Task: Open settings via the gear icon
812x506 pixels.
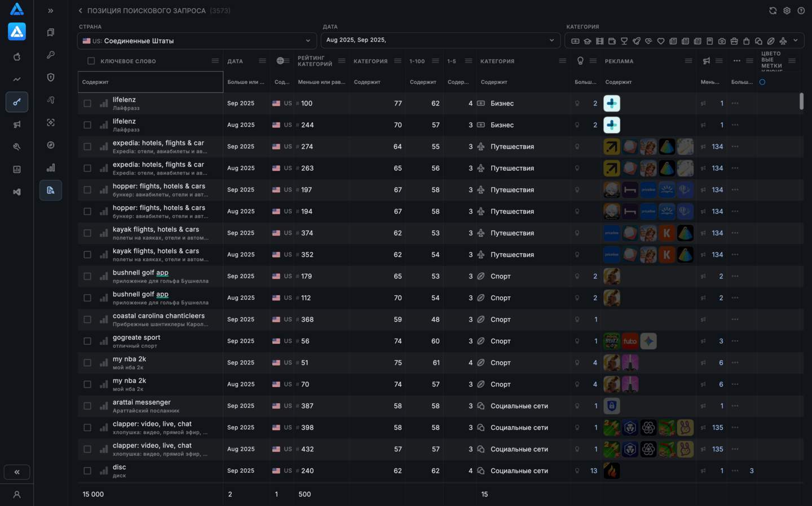Action: click(787, 11)
